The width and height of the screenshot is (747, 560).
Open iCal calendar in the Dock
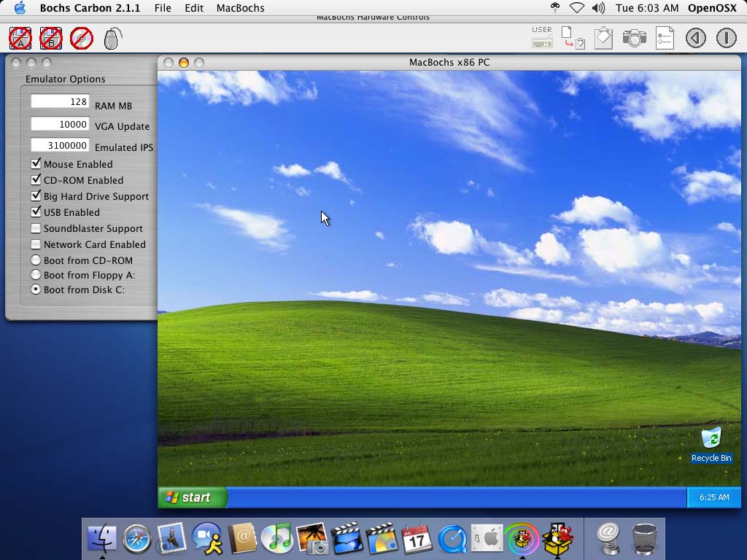coord(417,539)
